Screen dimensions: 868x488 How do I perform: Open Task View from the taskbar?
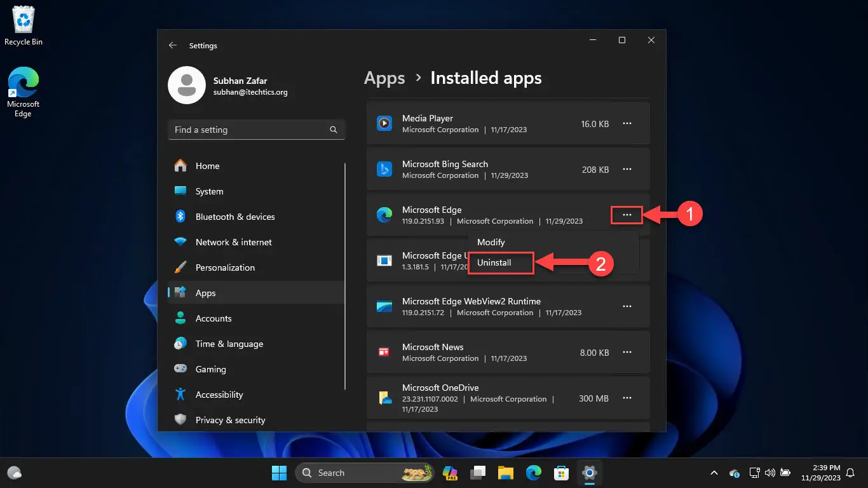(478, 473)
